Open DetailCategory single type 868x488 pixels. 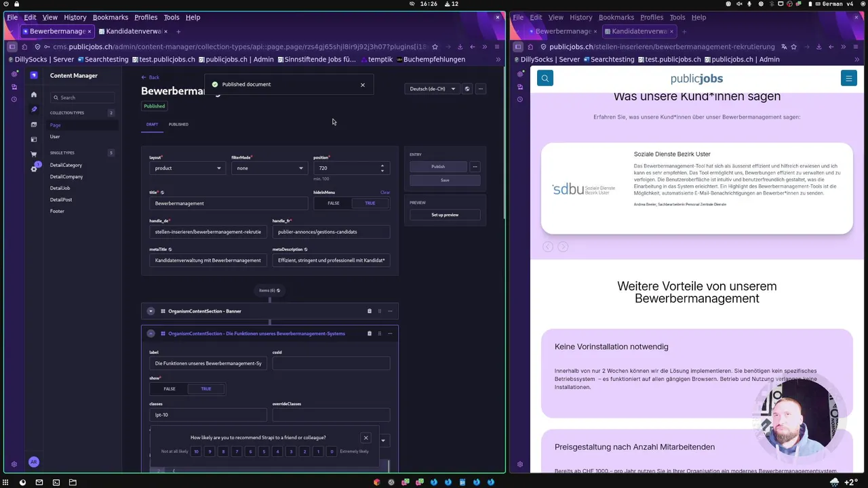(x=66, y=165)
